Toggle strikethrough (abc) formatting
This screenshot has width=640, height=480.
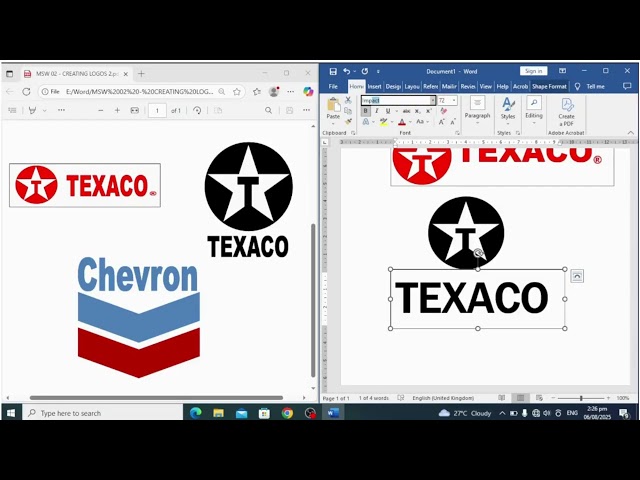coord(407,111)
